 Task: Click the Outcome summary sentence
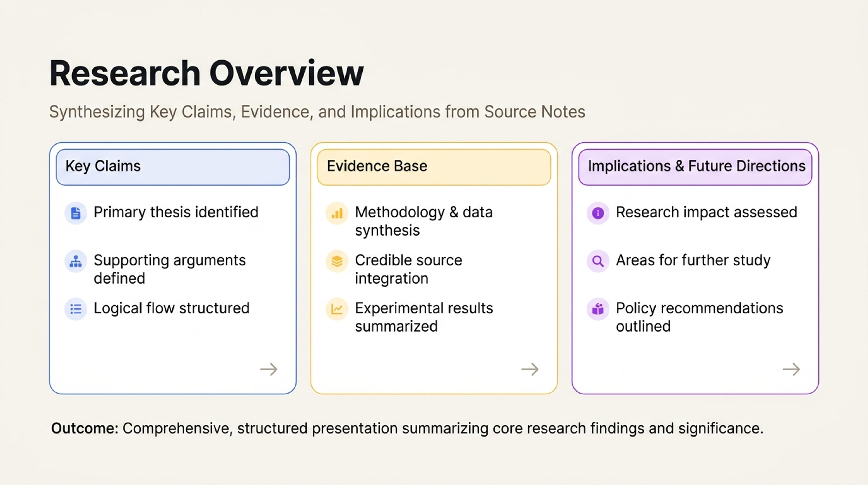[407, 428]
